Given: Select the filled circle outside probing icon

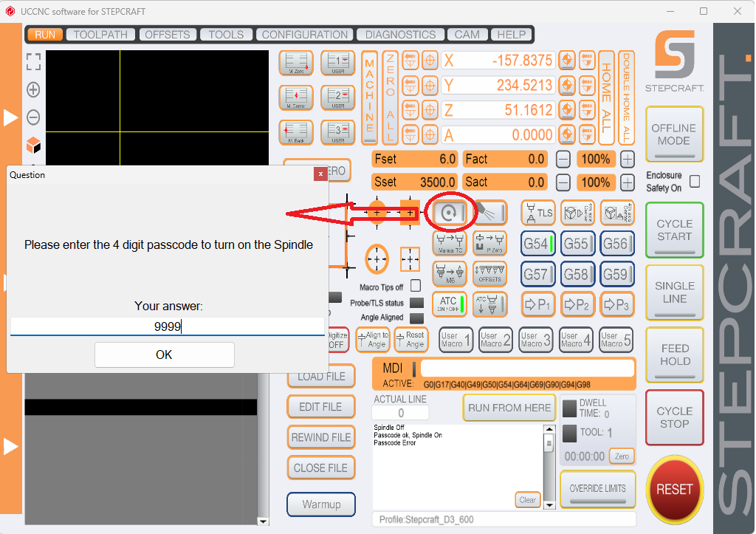Looking at the screenshot, I should click(x=377, y=213).
